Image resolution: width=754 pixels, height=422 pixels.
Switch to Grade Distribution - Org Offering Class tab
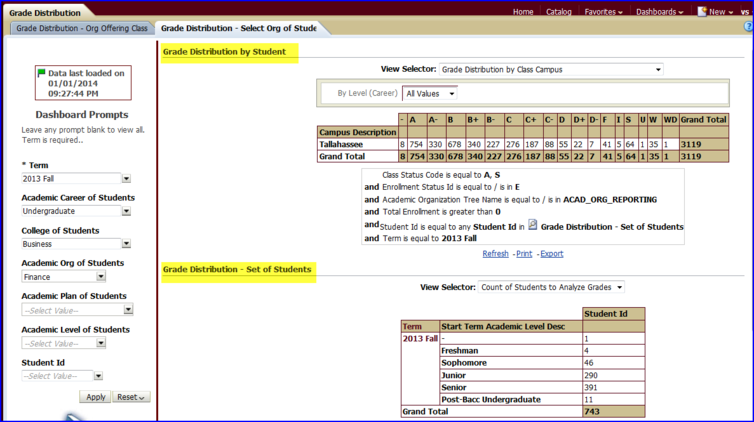click(x=82, y=28)
